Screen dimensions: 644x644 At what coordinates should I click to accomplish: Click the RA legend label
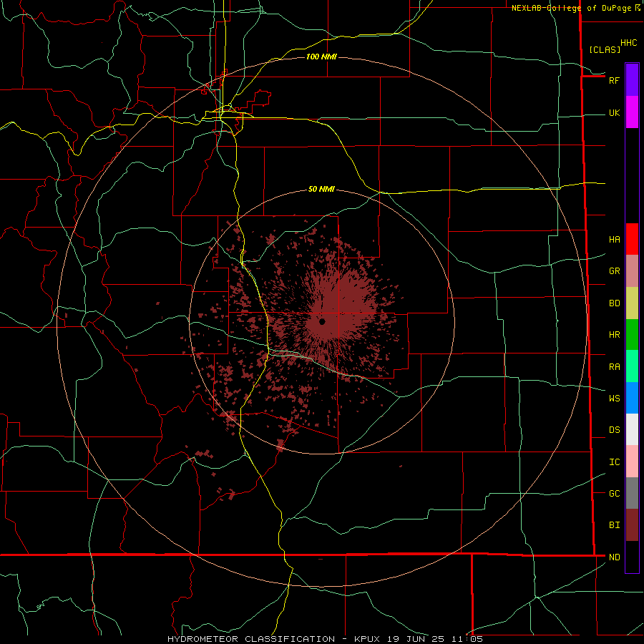pos(614,367)
